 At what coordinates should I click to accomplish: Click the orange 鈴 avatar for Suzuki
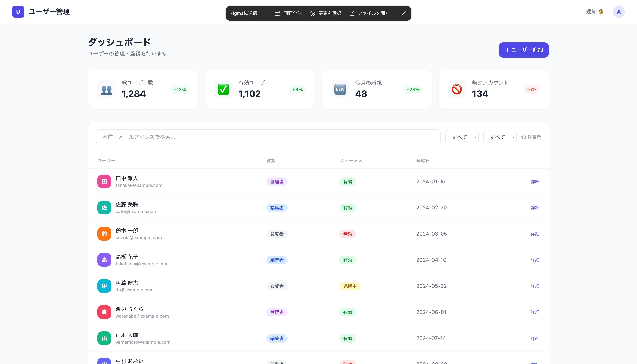[x=104, y=234]
